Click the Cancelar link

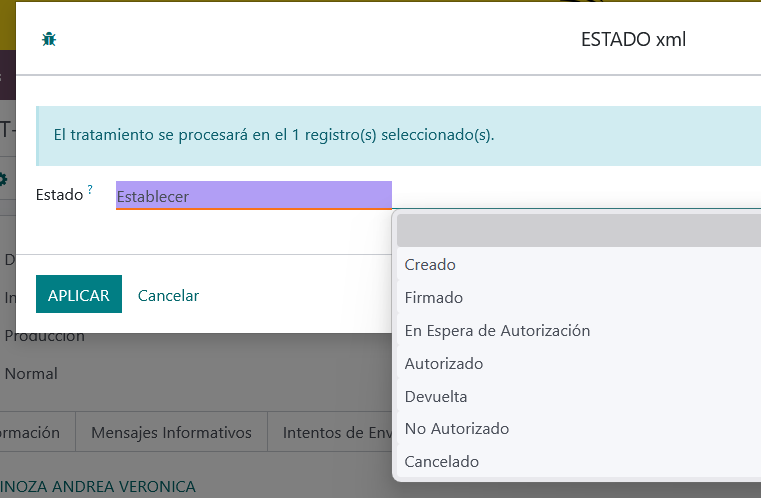pos(168,296)
